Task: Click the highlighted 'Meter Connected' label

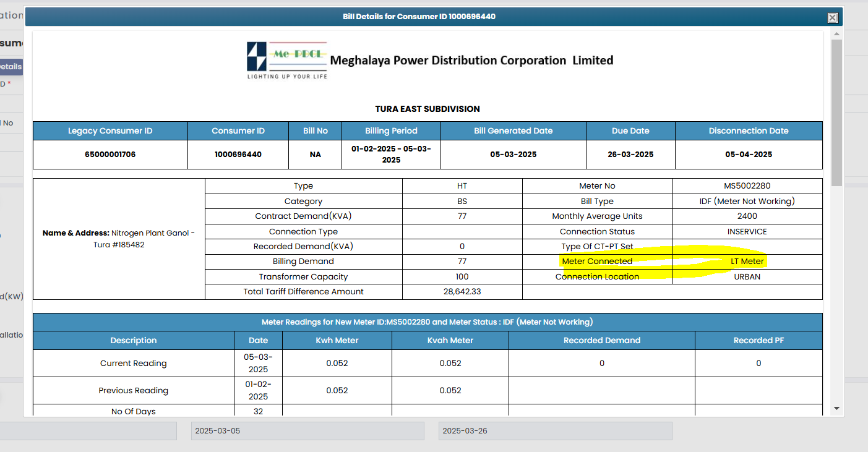Action: (597, 262)
